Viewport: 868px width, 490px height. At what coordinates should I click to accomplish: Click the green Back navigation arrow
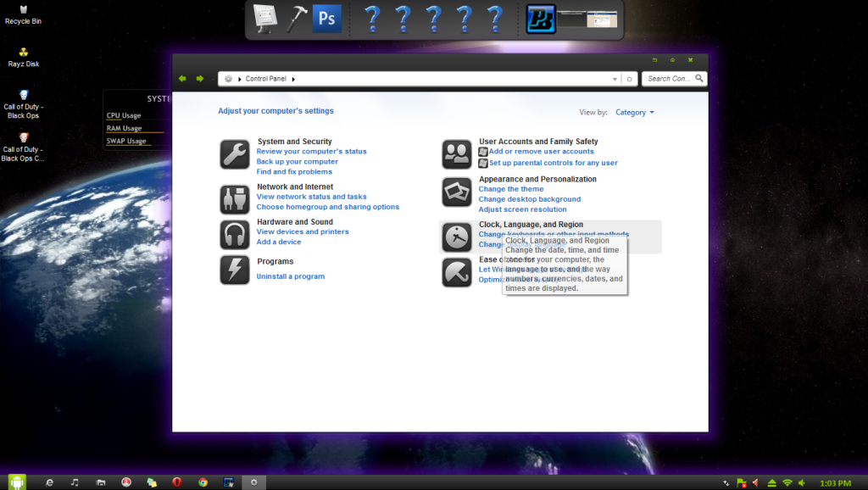click(182, 79)
